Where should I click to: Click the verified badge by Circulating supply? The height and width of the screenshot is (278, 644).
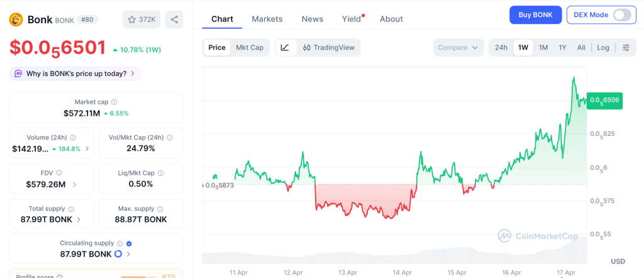[129, 243]
